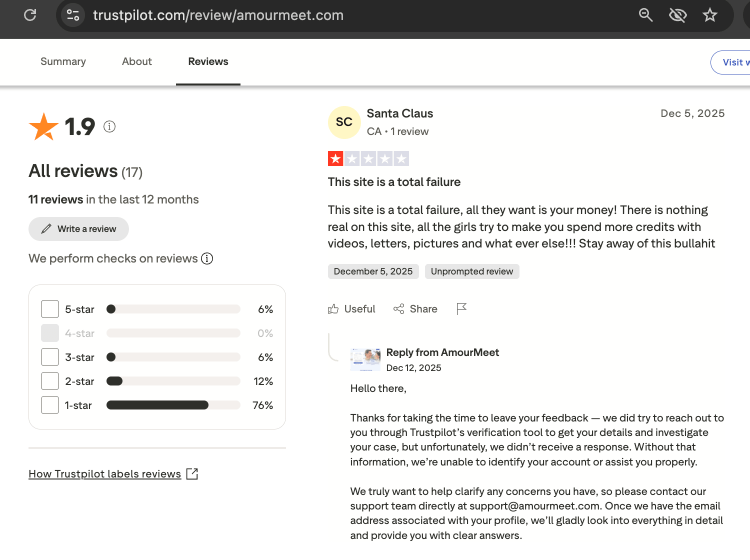Click the 3-star label
The height and width of the screenshot is (560, 750).
pos(79,357)
